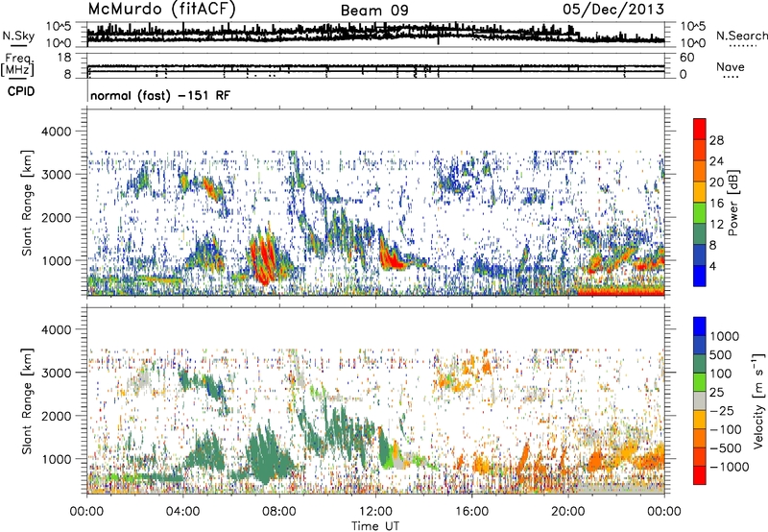Click the date '05/Dec/2013'

coord(613,10)
